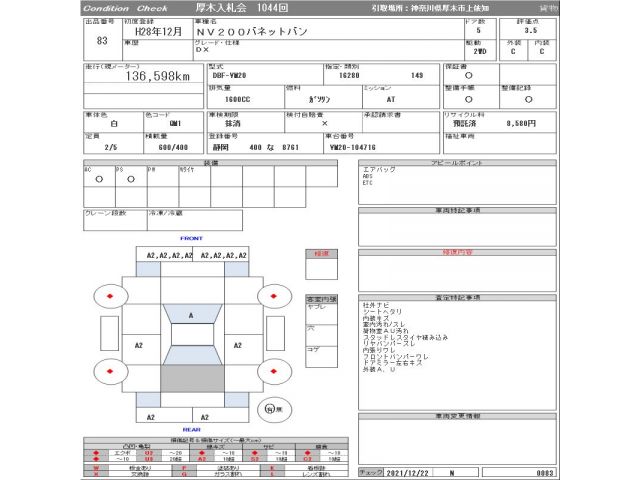Click the 厚木入札会 1044回 title

tap(242, 8)
